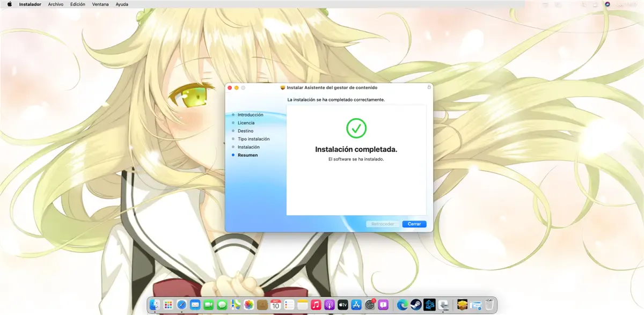Launch Safari from the Dock
Image resolution: width=644 pixels, height=315 pixels.
[x=182, y=304]
